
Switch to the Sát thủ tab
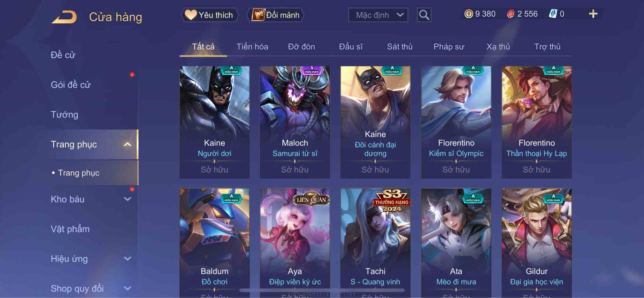point(400,47)
